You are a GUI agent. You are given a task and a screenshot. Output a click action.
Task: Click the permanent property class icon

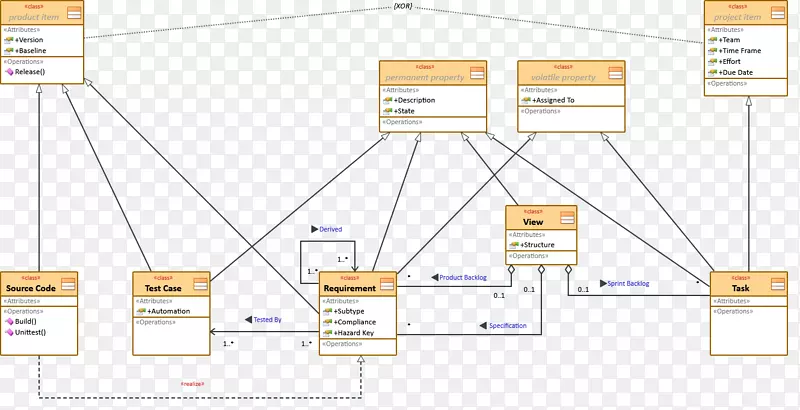click(x=477, y=73)
